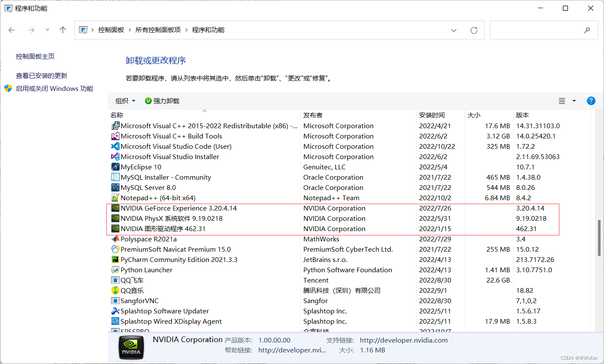
Task: Click Python Software Foundation publisher cell
Action: 347,270
